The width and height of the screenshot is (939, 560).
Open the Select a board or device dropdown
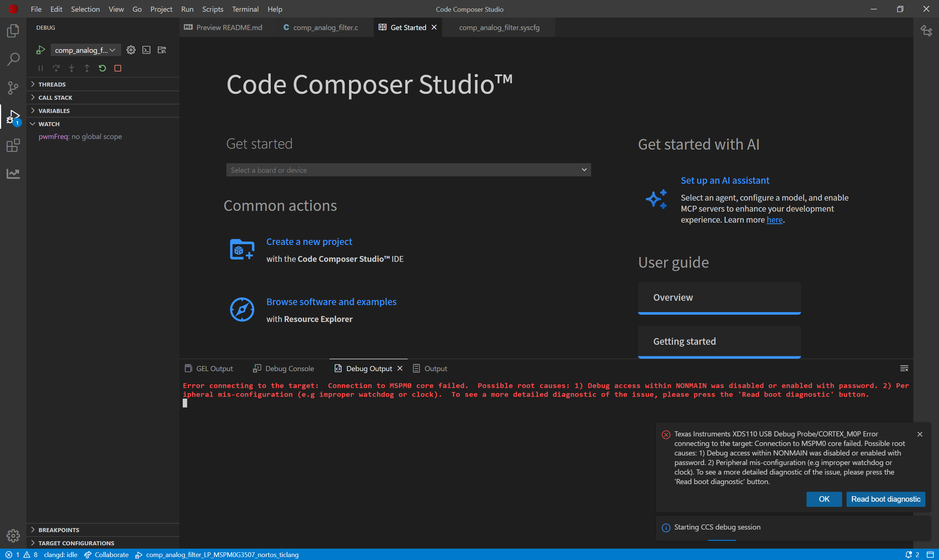pos(408,170)
